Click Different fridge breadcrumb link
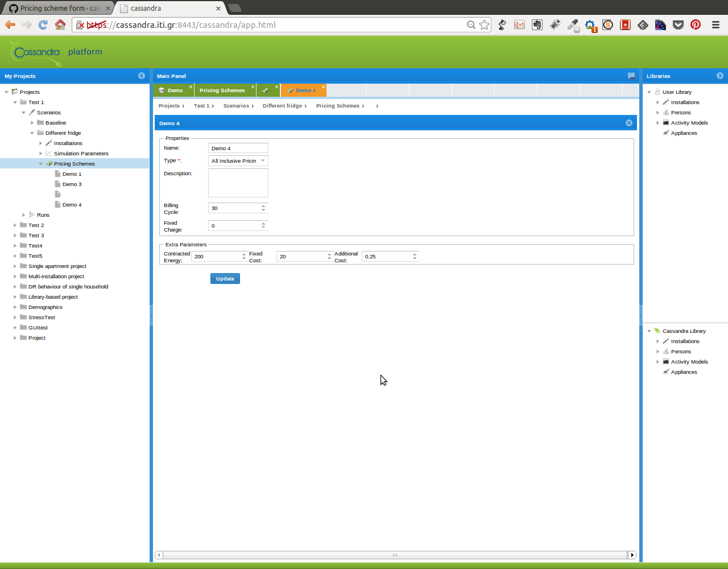This screenshot has height=569, width=728. (x=282, y=106)
